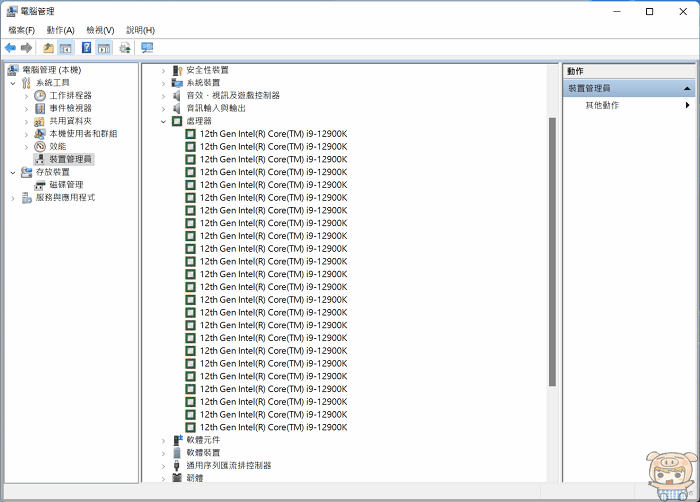Viewport: 700px width, 502px height.
Task: Toggle the show/hide action pane toolbar icon
Action: pos(104,48)
